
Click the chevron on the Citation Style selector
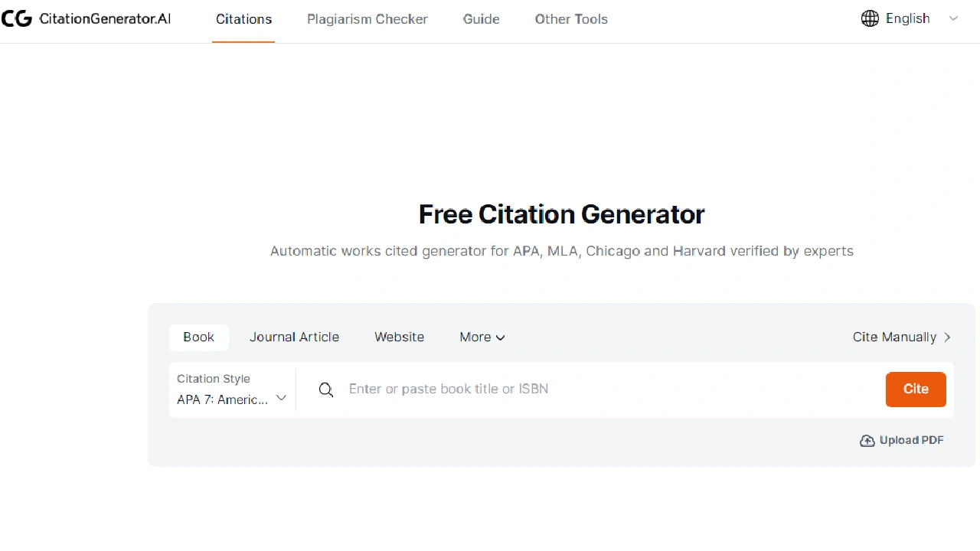tap(281, 398)
